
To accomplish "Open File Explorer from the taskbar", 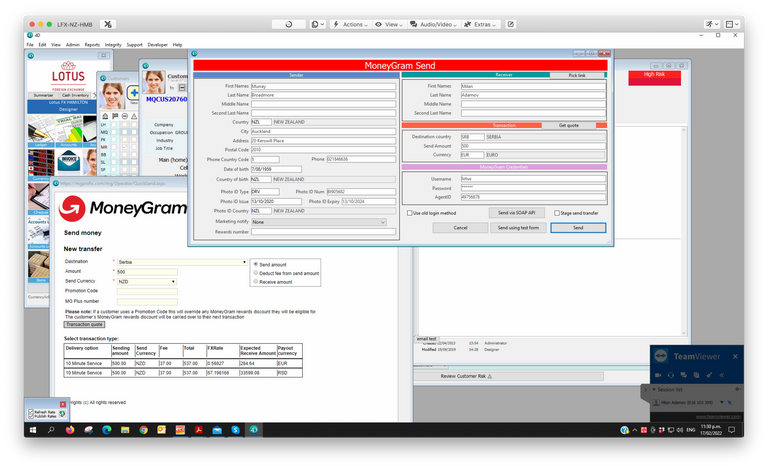I will coord(125,430).
